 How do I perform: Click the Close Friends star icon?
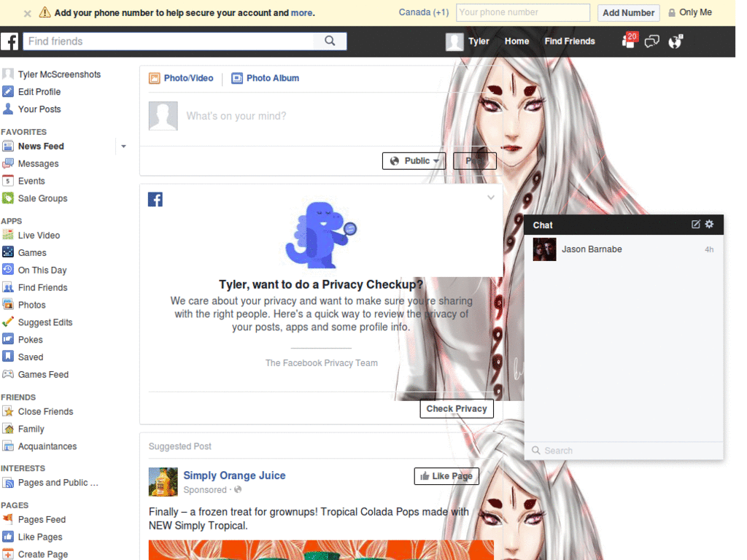[7, 411]
